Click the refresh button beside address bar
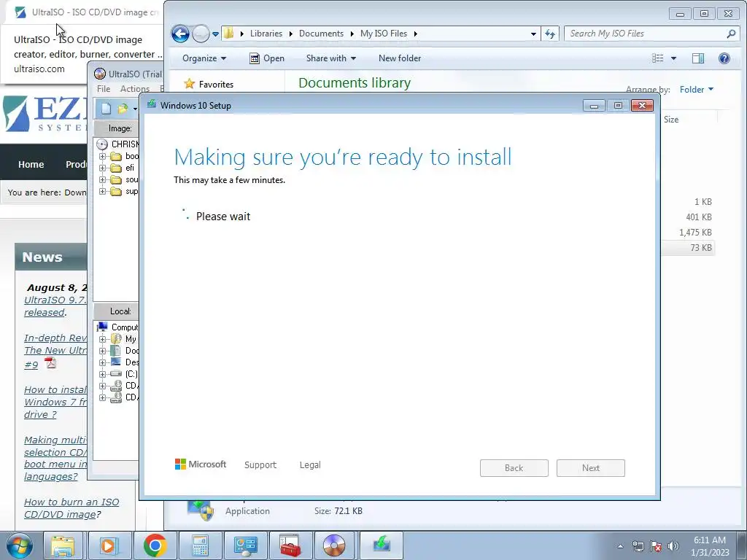 (550, 34)
